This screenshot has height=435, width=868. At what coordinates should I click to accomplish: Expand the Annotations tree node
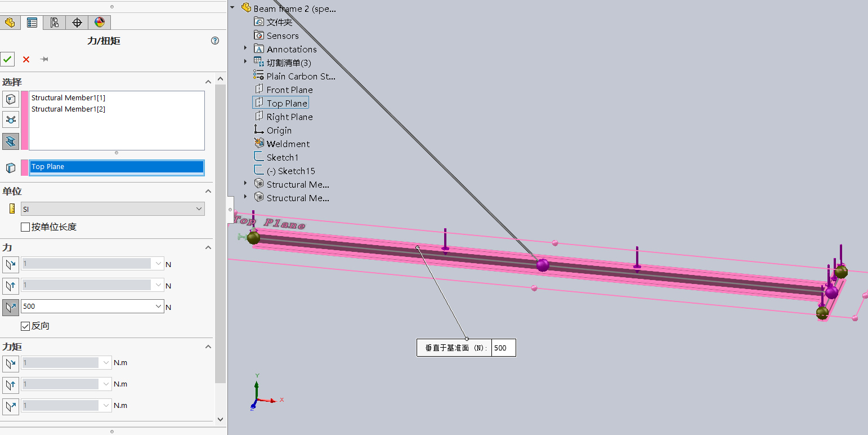tap(245, 48)
